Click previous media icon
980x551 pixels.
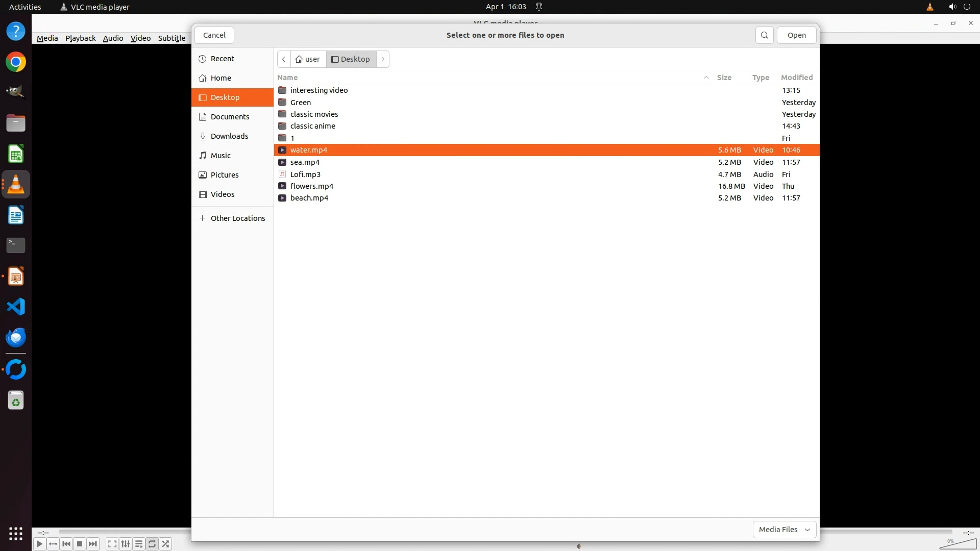(66, 544)
